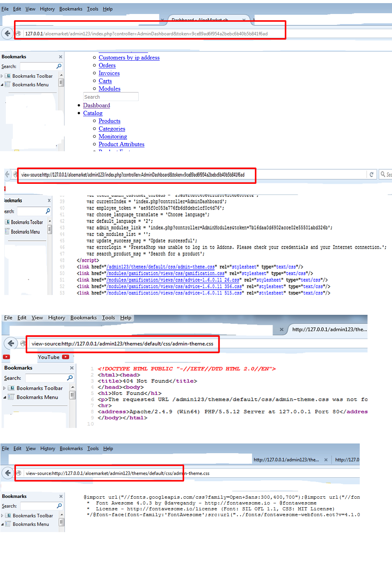Open Tools menu in the Dashboard window
The height and width of the screenshot is (583, 392).
click(x=92, y=9)
